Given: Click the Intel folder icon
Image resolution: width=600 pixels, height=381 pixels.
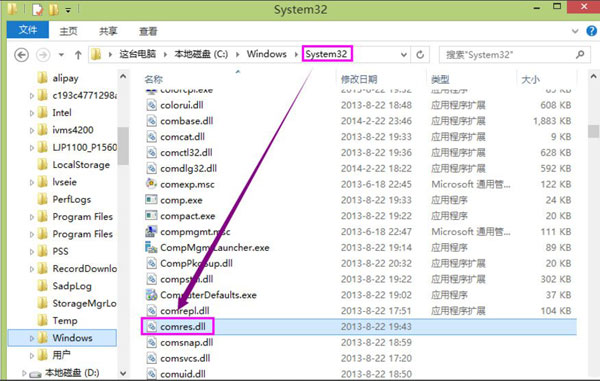Looking at the screenshot, I should (42, 112).
